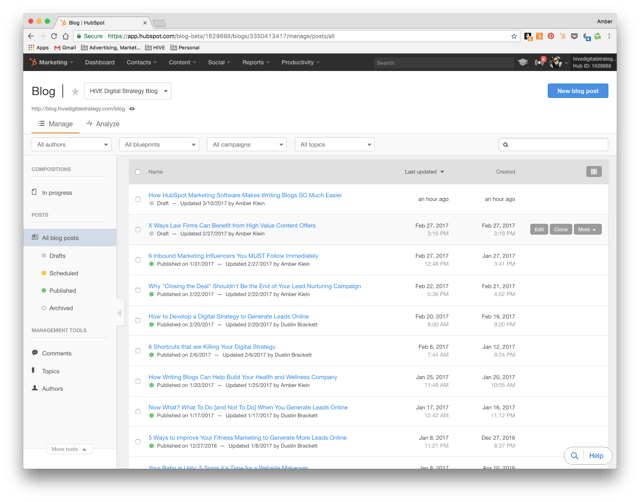
Task: Open HIVE bookmarks folder
Action: [x=155, y=47]
